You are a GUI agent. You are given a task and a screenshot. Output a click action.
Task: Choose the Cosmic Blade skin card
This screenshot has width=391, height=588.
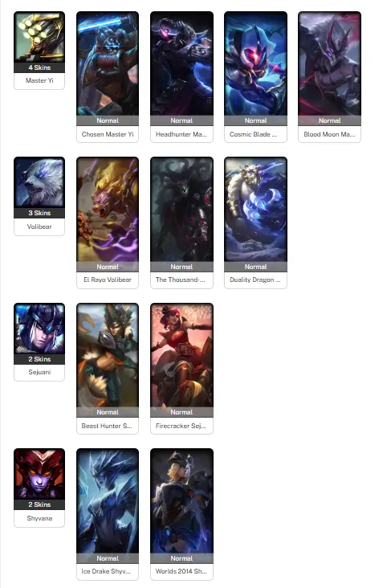point(255,77)
